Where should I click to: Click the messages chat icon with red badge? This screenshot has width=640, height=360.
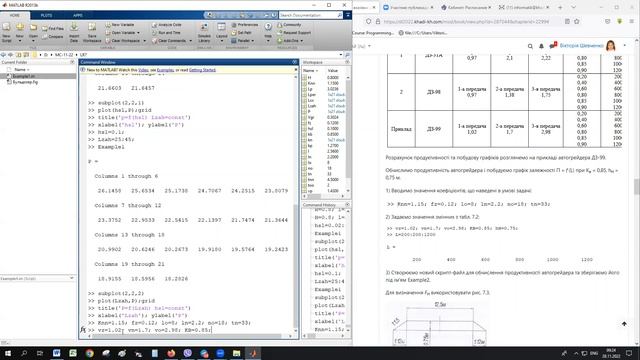(x=553, y=46)
